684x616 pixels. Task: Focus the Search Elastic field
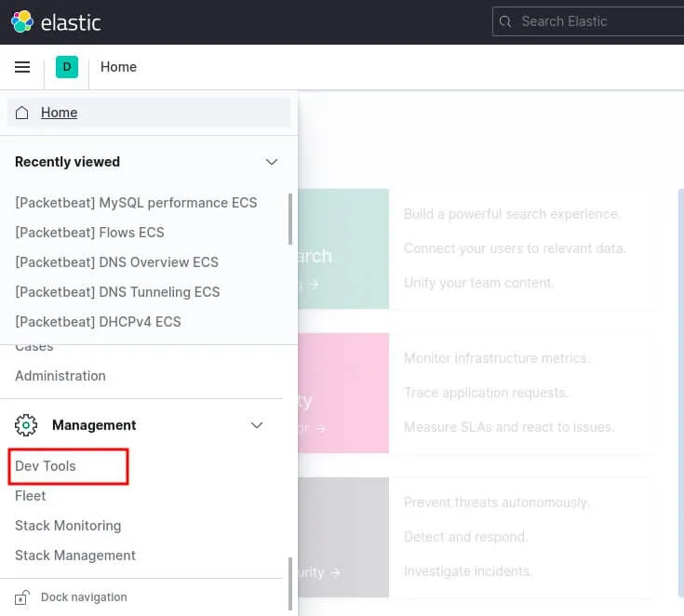click(588, 21)
